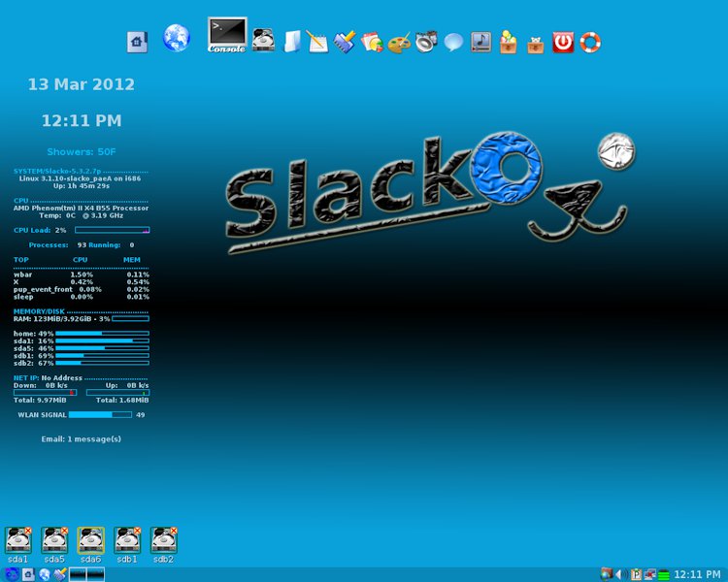Click the taskbar home file manager icon
728x582 pixels.
[x=28, y=574]
